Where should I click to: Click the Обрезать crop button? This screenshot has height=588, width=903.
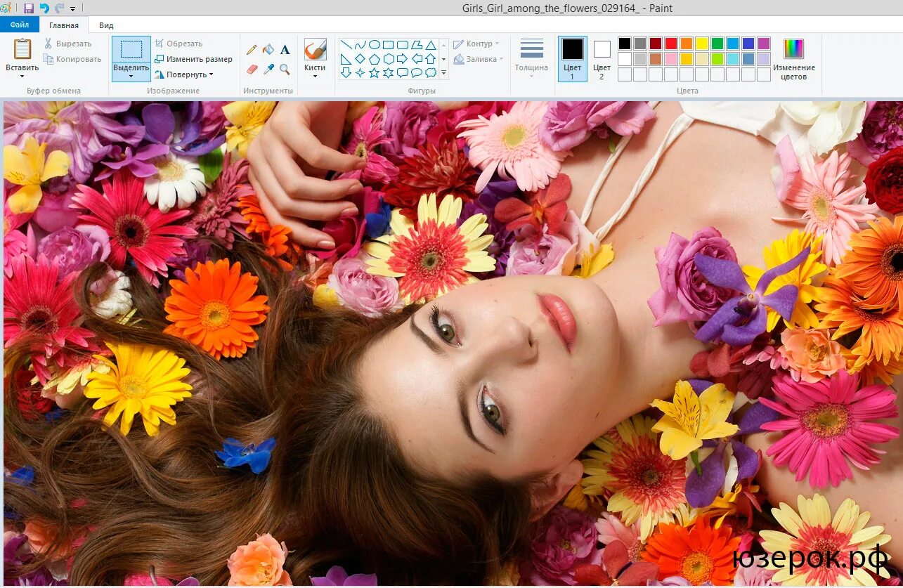178,44
